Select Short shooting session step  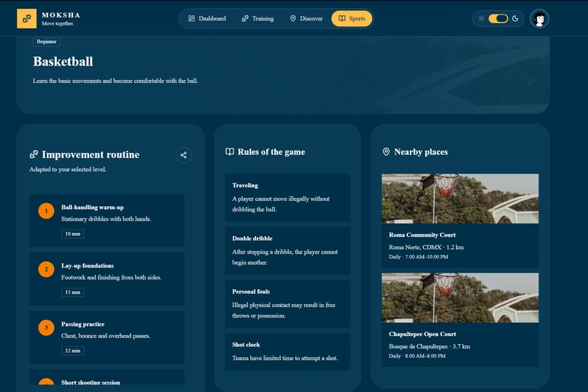(x=107, y=377)
